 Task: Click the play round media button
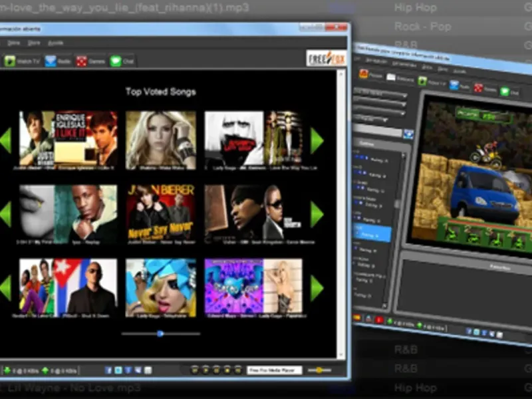tap(205, 370)
